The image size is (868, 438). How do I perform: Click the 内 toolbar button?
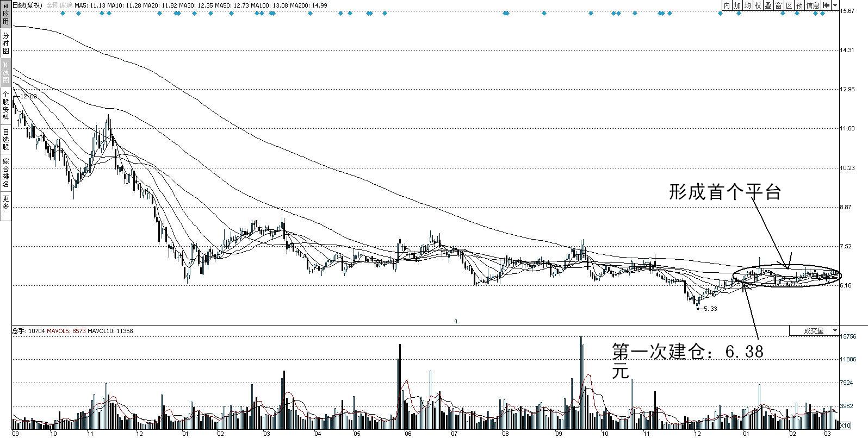coord(727,5)
